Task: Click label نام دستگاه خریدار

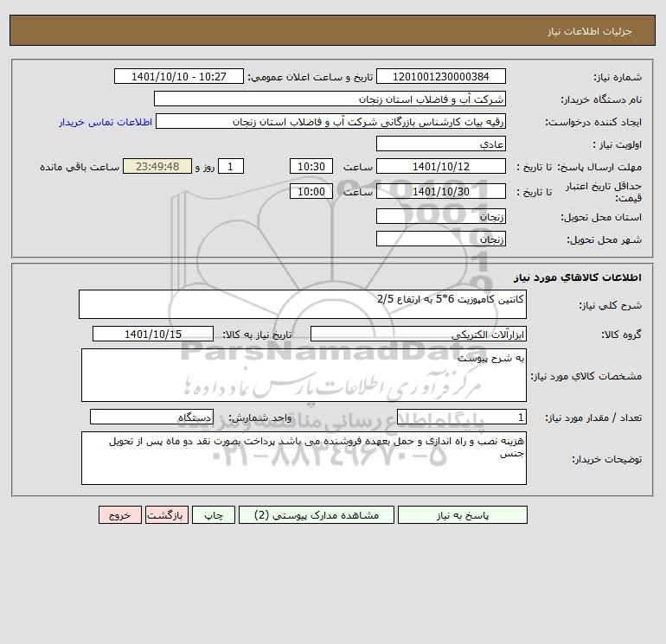Action: (x=601, y=99)
